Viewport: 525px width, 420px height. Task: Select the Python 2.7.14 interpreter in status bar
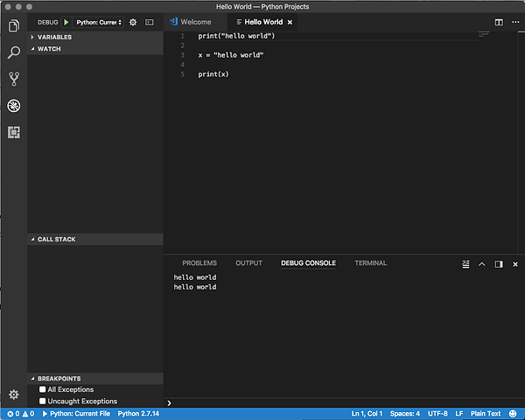tap(138, 414)
